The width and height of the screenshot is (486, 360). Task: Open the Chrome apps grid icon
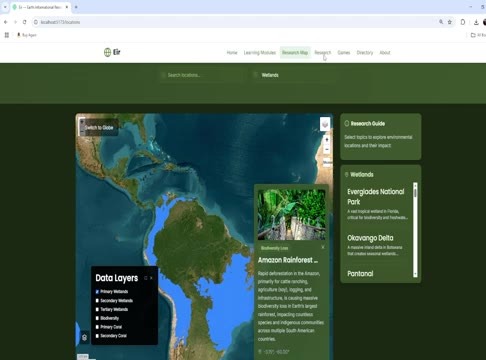tap(7, 35)
